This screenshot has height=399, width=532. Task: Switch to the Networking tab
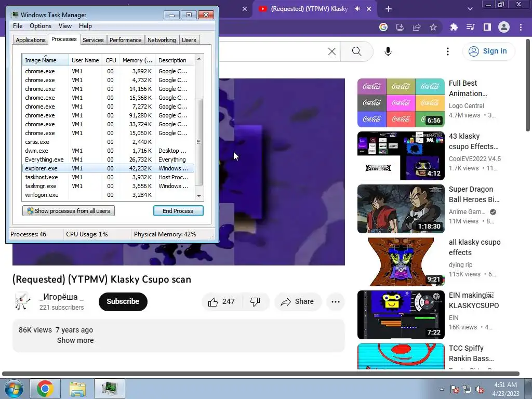click(162, 40)
